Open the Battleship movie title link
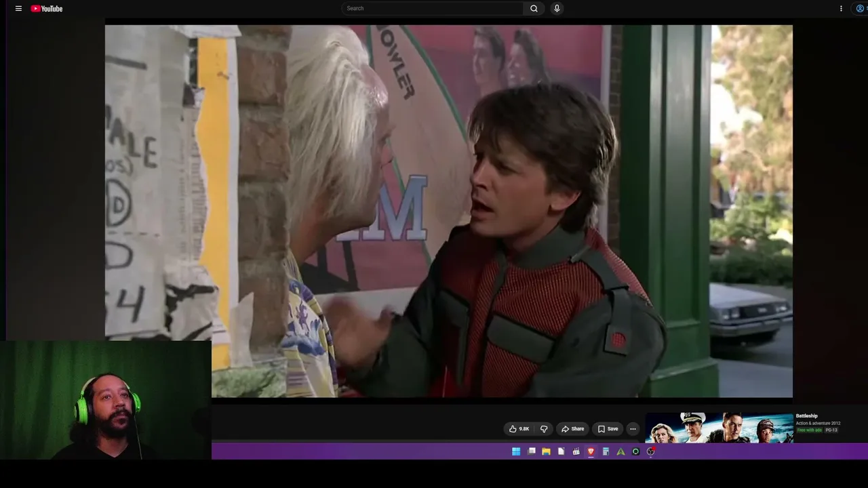Image resolution: width=868 pixels, height=488 pixels. (x=807, y=416)
